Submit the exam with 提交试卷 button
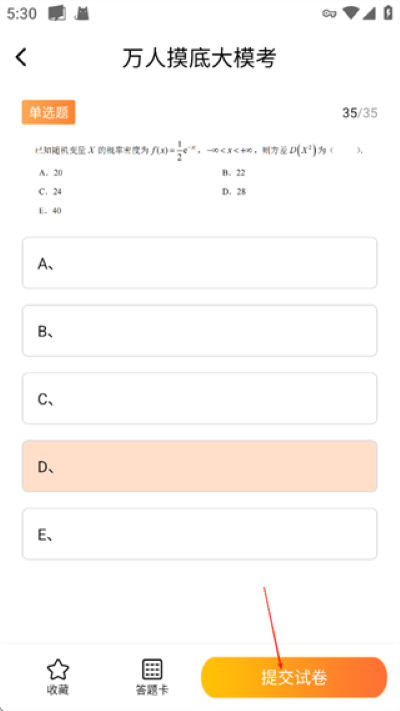 (294, 677)
